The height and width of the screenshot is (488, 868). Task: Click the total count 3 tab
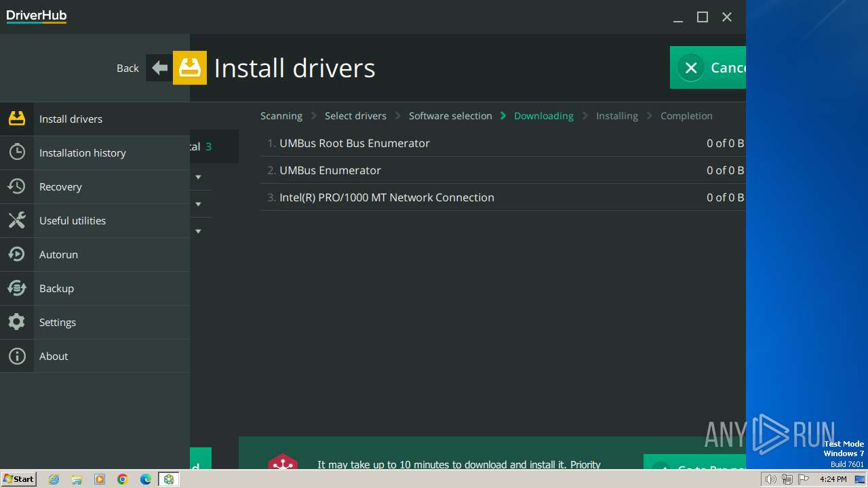pos(214,146)
